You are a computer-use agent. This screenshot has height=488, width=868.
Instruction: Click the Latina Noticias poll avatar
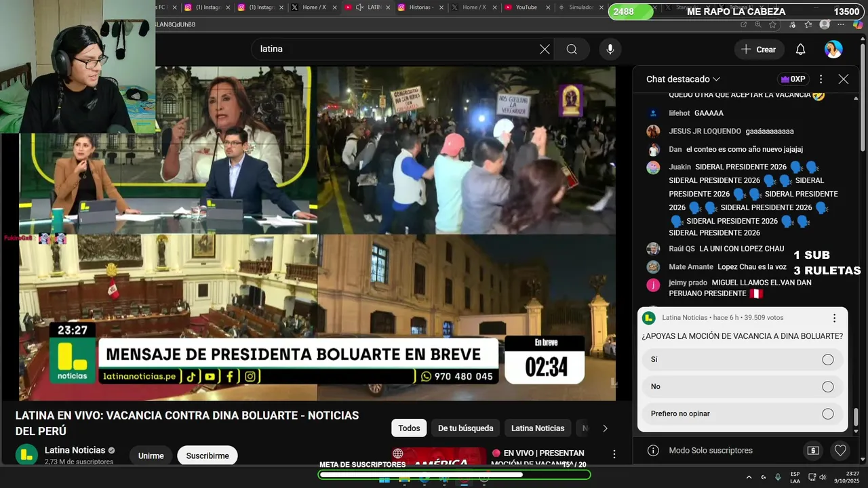pos(649,318)
